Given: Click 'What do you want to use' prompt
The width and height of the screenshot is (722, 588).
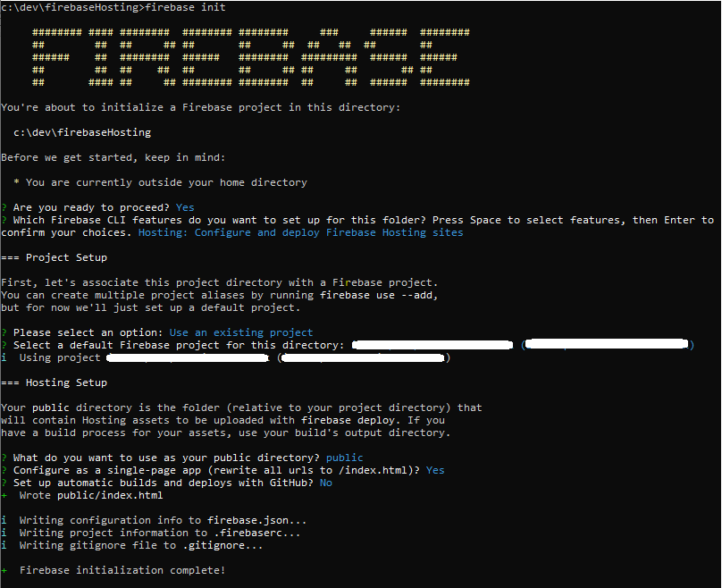Looking at the screenshot, I should [x=166, y=458].
